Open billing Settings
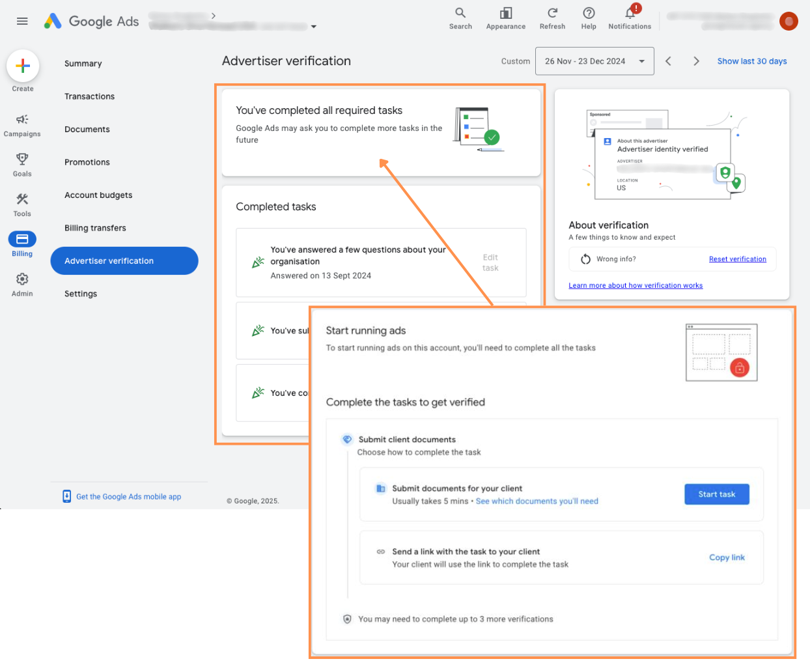This screenshot has height=672, width=810. pos(81,294)
